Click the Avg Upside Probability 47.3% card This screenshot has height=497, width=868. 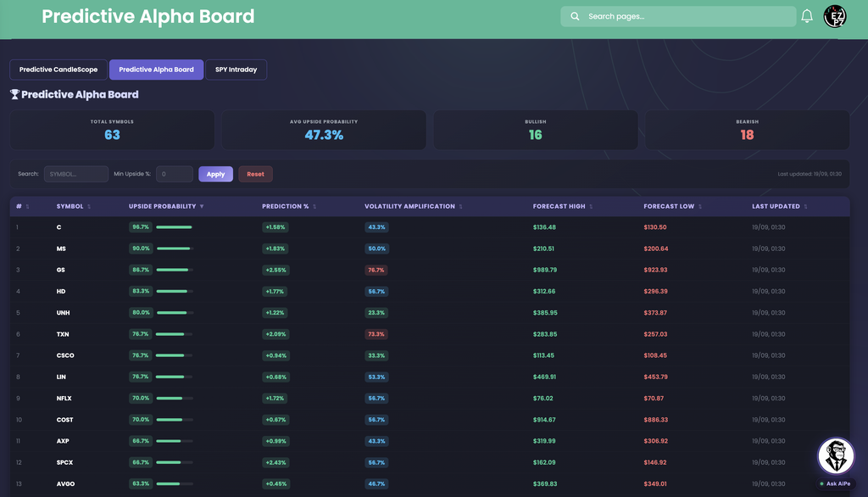324,130
